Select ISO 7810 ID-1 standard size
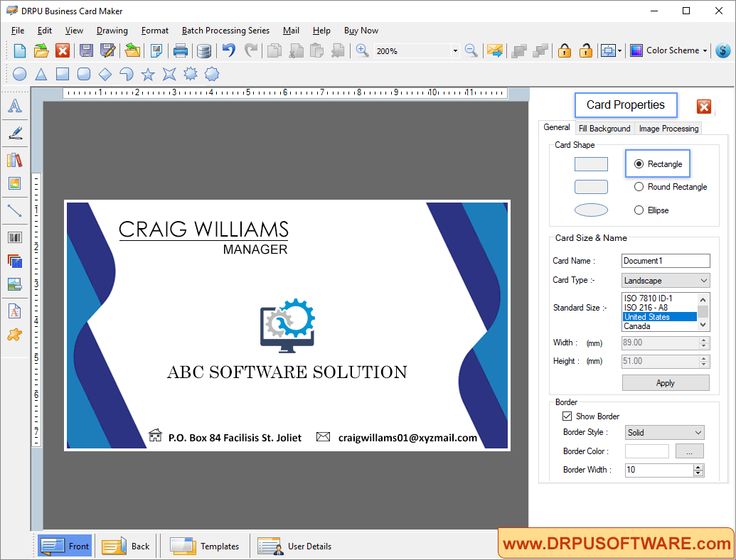Image resolution: width=736 pixels, height=560 pixels. click(659, 298)
